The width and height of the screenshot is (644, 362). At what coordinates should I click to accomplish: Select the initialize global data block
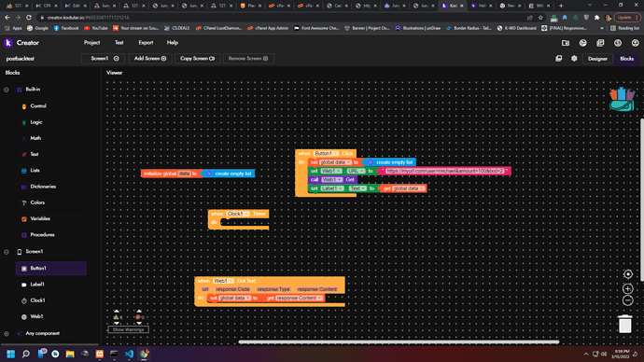[172, 174]
